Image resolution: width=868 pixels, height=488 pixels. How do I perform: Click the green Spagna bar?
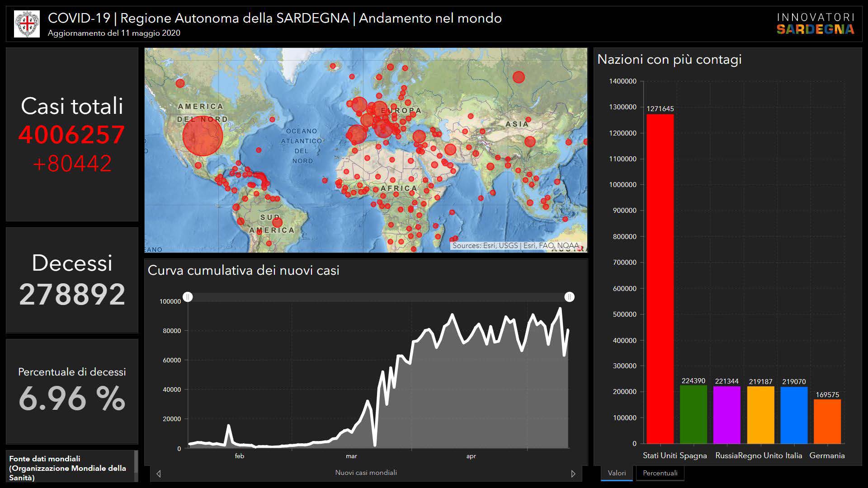pos(693,414)
